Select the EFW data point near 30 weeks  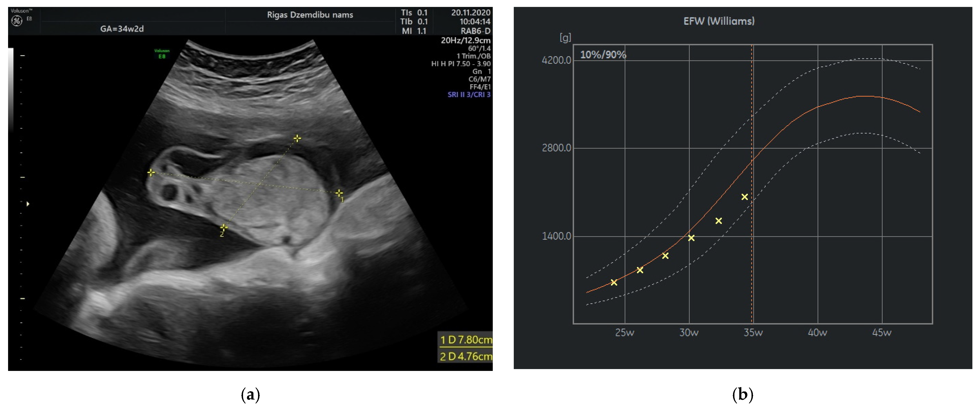pos(691,238)
